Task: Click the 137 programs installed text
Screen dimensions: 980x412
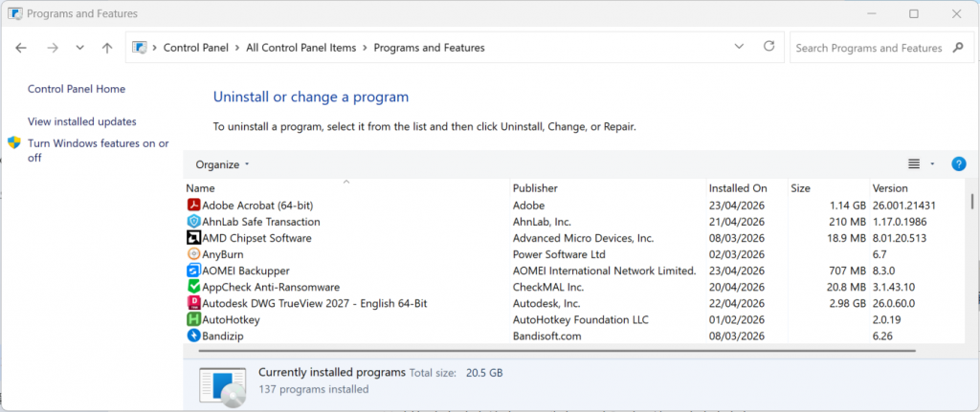Action: 314,389
